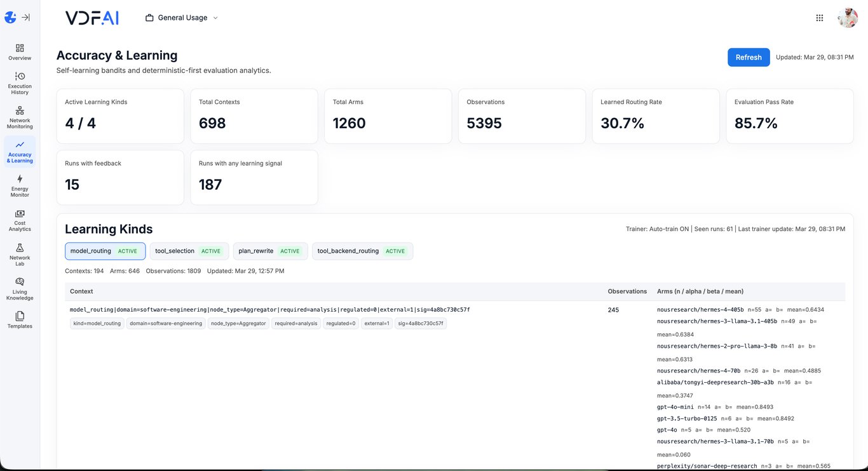Click the blue app logo icon
Screen dimensions: 868x471
[x=10, y=18]
